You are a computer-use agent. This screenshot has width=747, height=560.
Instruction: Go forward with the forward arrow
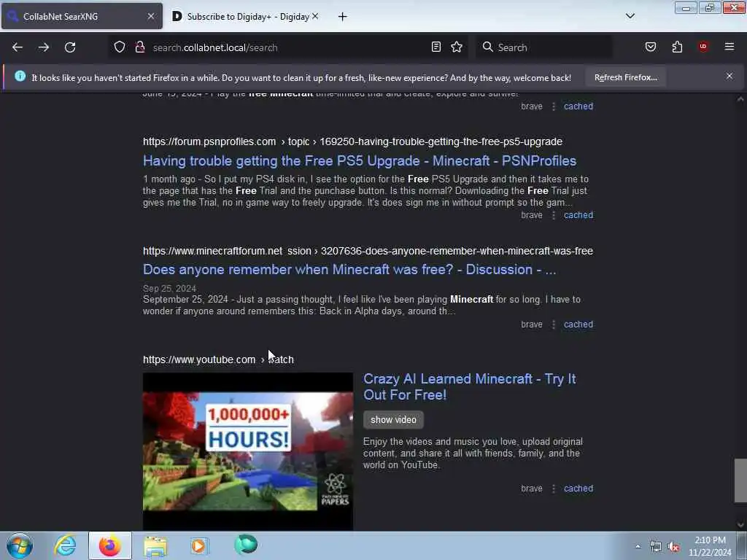pos(43,47)
